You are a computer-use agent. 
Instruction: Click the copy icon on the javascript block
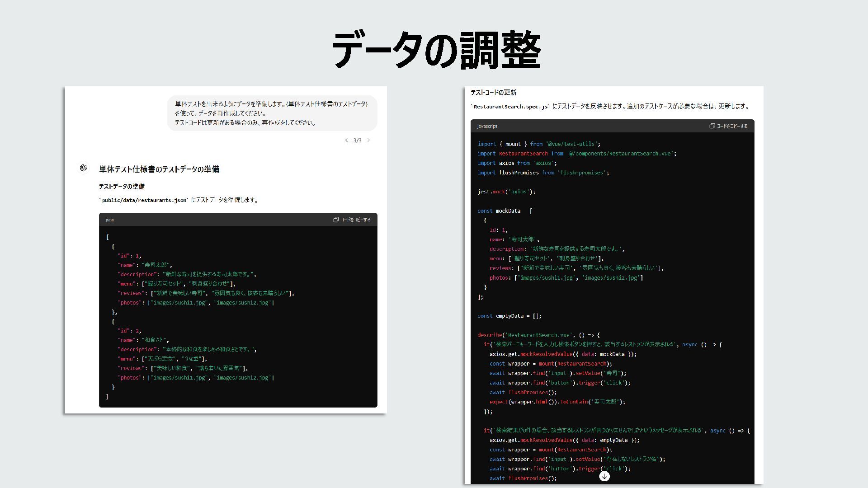coord(712,126)
